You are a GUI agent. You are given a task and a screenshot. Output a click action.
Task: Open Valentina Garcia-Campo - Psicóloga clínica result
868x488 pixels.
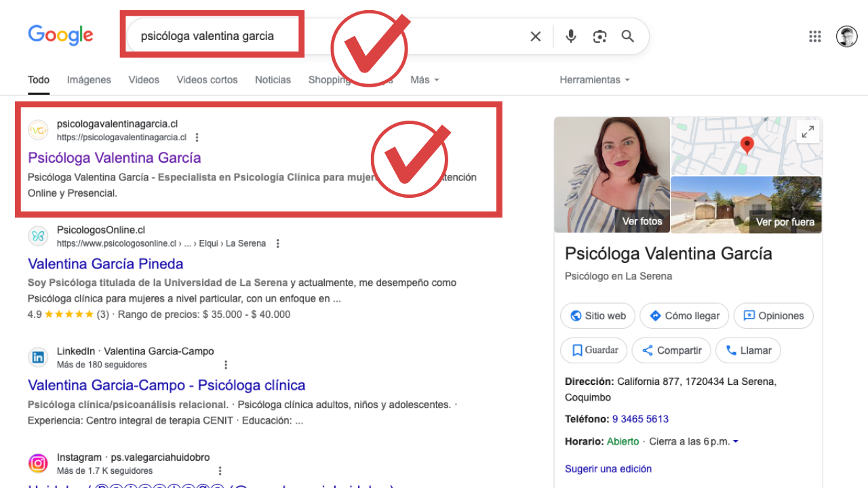click(x=167, y=385)
